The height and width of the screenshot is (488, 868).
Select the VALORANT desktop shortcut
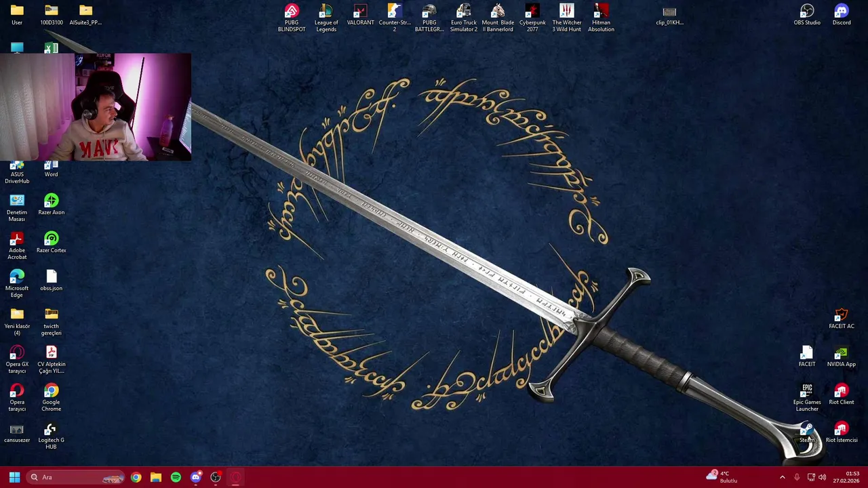click(360, 15)
